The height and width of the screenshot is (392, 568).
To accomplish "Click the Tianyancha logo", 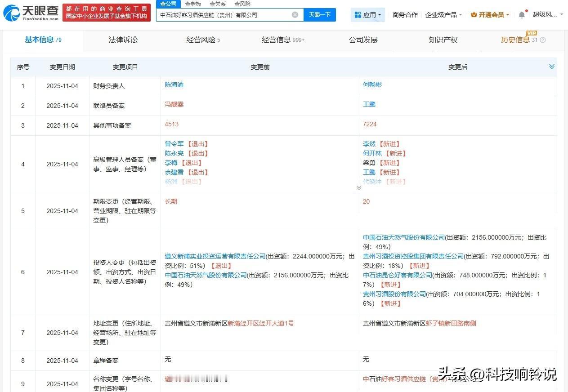I will 31,12.
